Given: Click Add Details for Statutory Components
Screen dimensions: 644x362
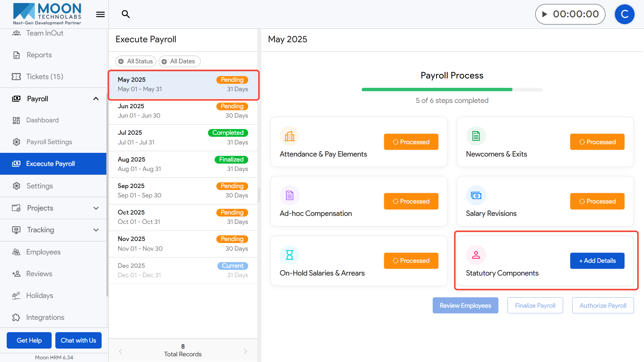Looking at the screenshot, I should [x=597, y=261].
